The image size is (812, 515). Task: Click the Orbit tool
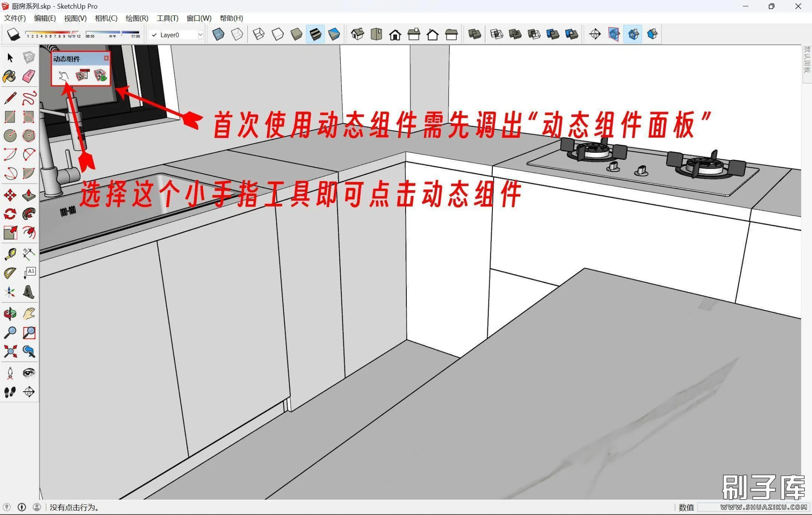click(10, 314)
